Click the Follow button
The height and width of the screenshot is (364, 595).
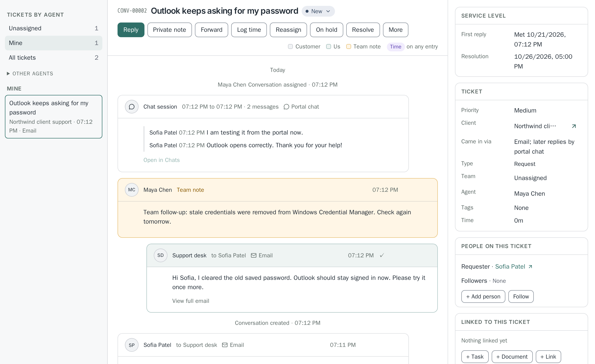pyautogui.click(x=521, y=296)
